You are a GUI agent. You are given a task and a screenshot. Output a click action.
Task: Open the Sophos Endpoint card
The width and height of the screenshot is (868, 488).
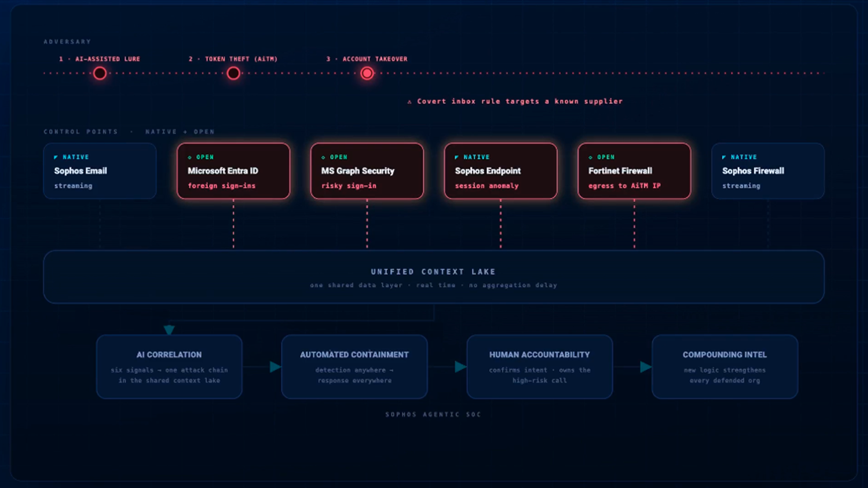[500, 171]
